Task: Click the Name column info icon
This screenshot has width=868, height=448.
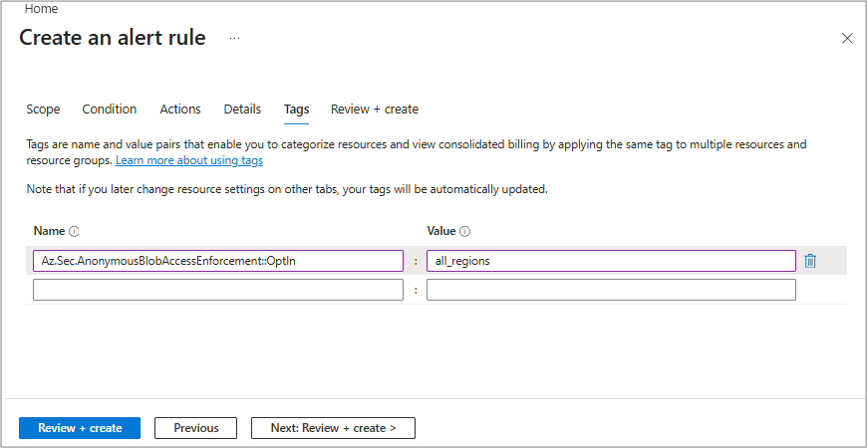Action: point(74,231)
